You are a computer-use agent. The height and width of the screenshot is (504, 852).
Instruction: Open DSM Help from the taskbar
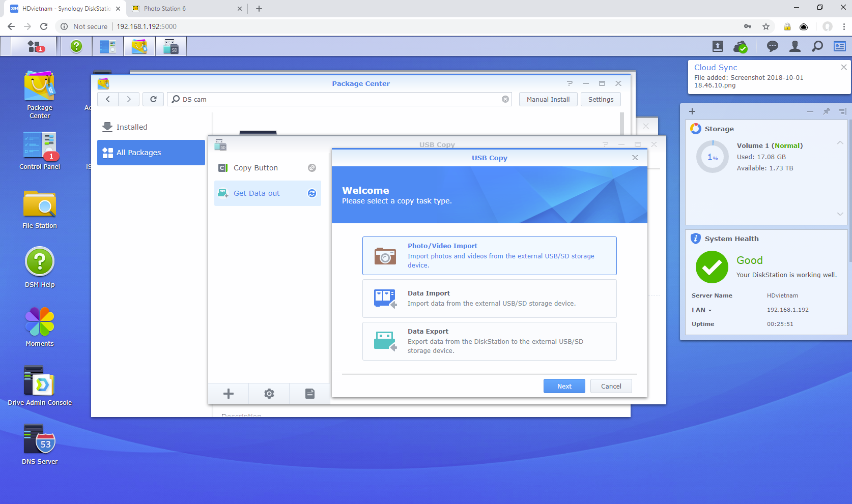click(76, 46)
